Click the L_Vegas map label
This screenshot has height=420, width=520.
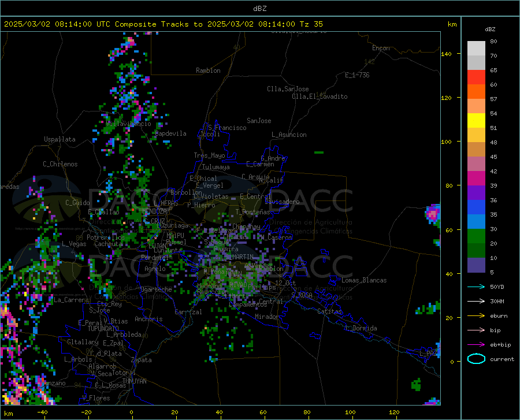74,244
